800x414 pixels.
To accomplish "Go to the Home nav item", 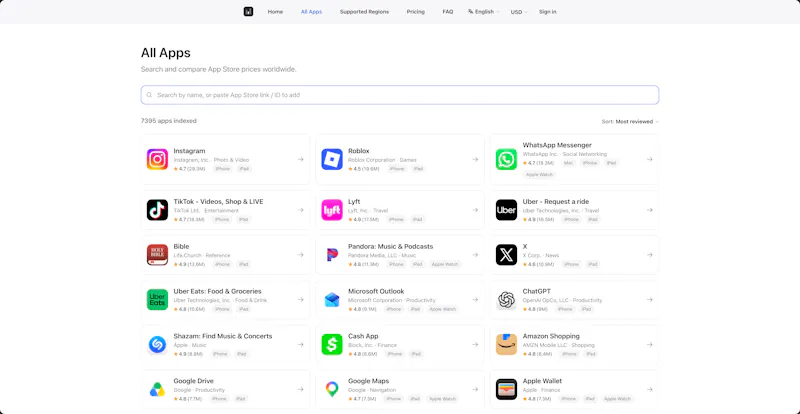I will [275, 12].
